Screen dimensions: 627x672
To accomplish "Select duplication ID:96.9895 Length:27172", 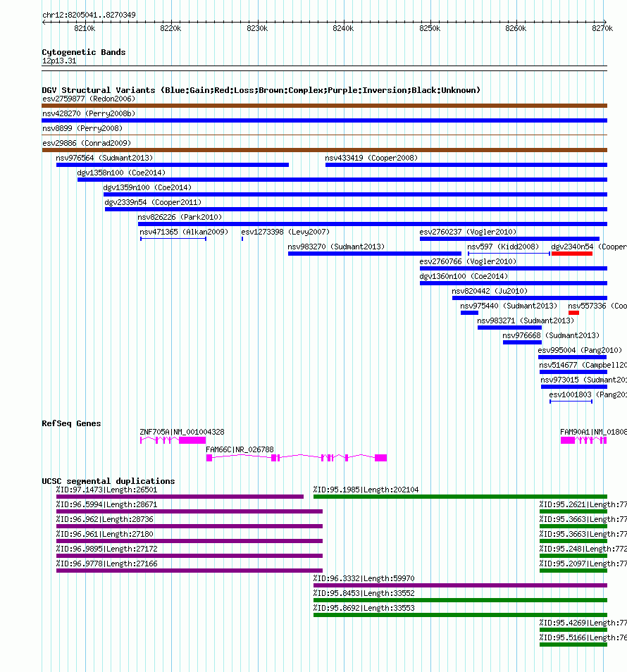I will pyautogui.click(x=189, y=556).
